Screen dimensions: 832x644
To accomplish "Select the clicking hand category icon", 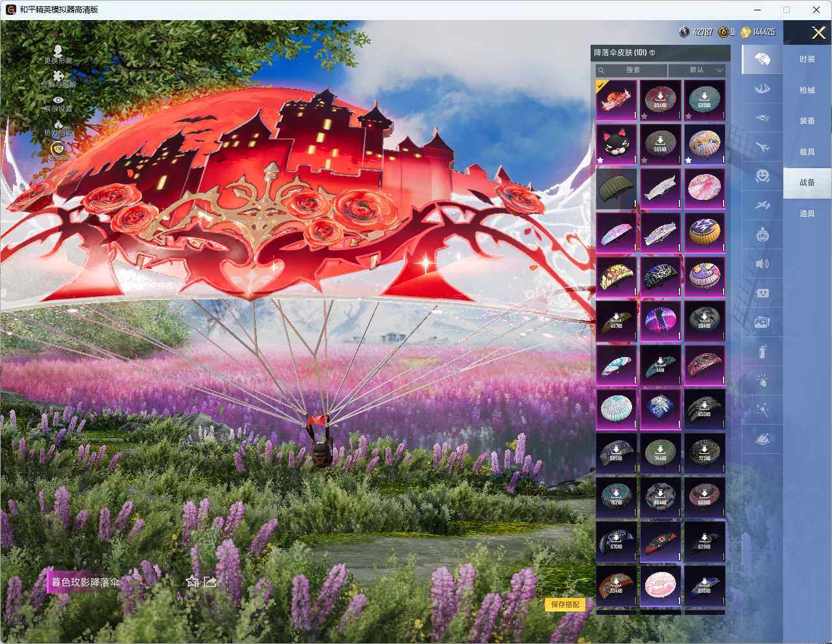I will click(763, 380).
